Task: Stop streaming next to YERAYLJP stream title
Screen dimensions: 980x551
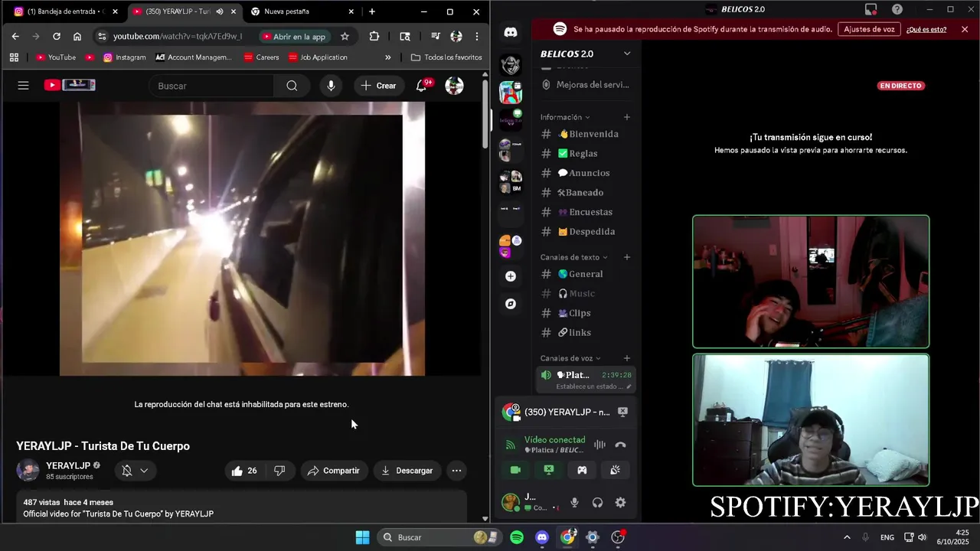Action: (x=622, y=412)
